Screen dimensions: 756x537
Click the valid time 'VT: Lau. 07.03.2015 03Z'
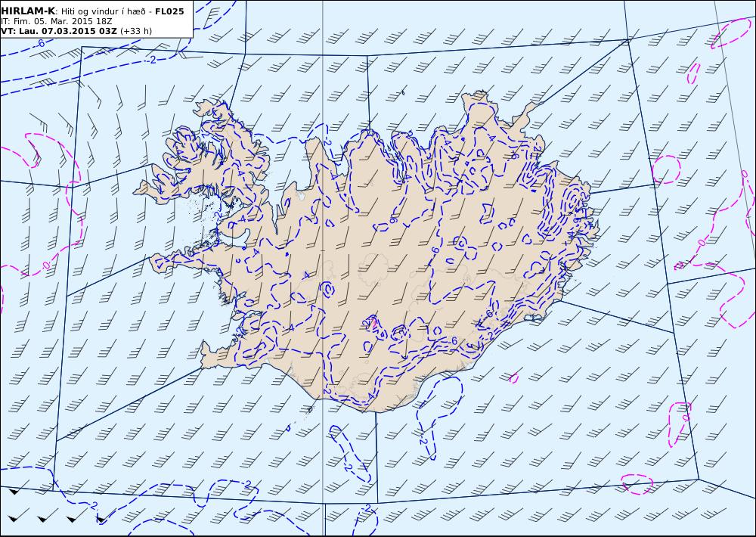click(x=59, y=31)
